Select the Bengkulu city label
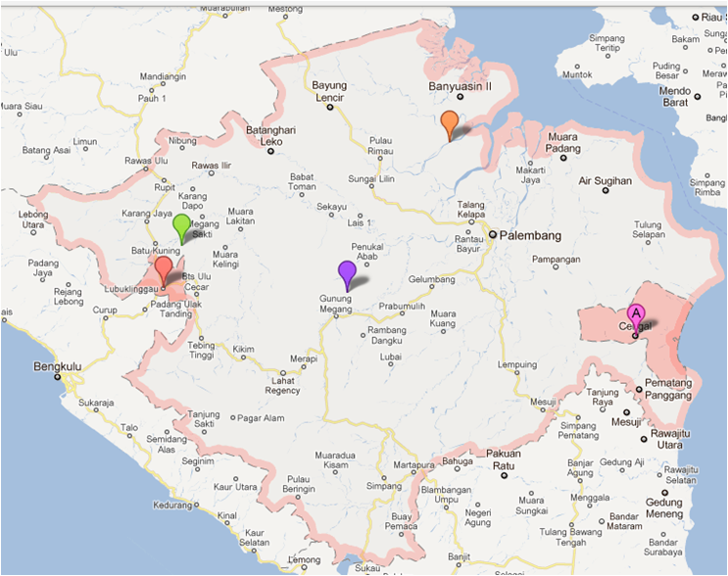728x576 pixels. pos(57,366)
